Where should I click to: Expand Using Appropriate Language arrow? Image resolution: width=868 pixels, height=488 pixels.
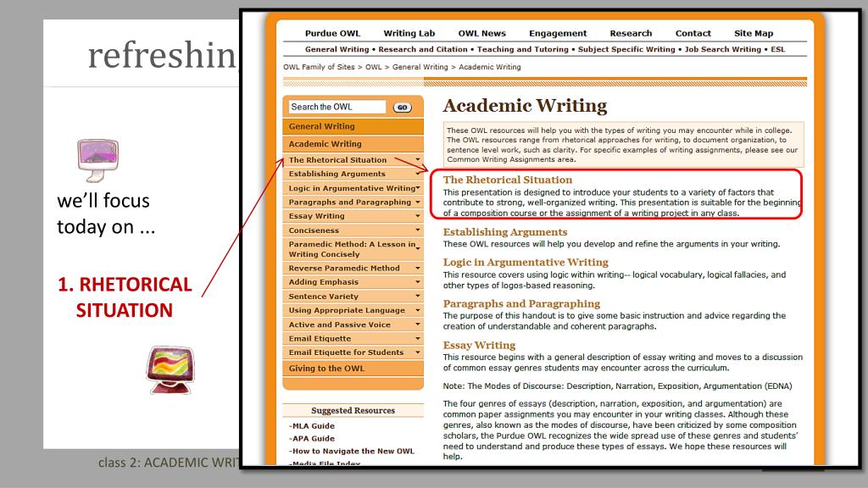[418, 310]
